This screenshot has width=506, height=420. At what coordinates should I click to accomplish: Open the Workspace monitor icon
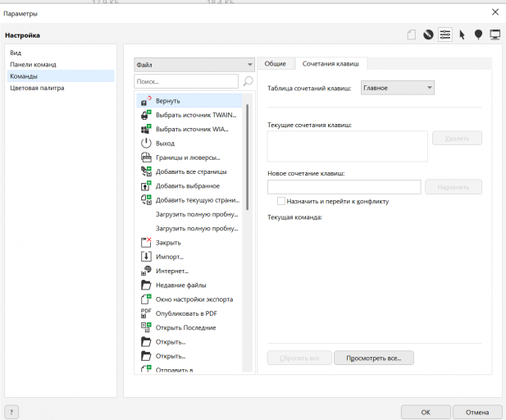[x=495, y=34]
